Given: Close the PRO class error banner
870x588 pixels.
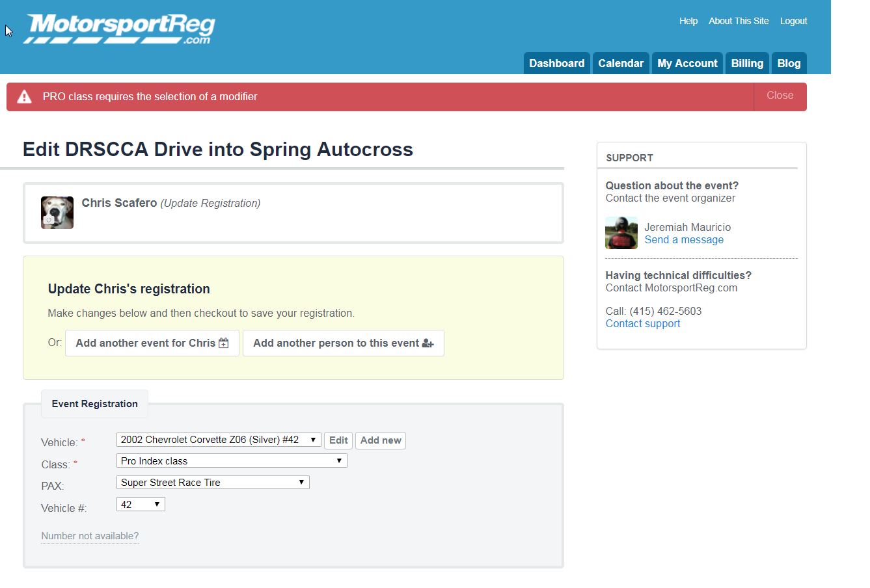Looking at the screenshot, I should point(779,95).
